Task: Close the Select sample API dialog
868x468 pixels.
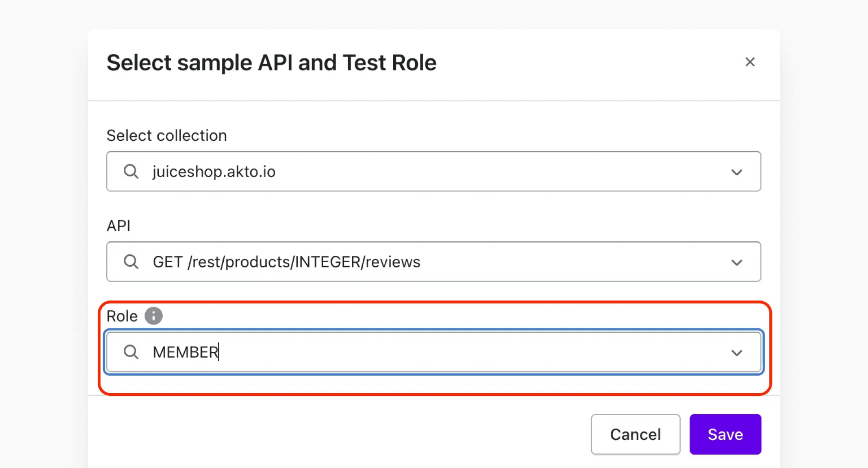Action: [750, 62]
